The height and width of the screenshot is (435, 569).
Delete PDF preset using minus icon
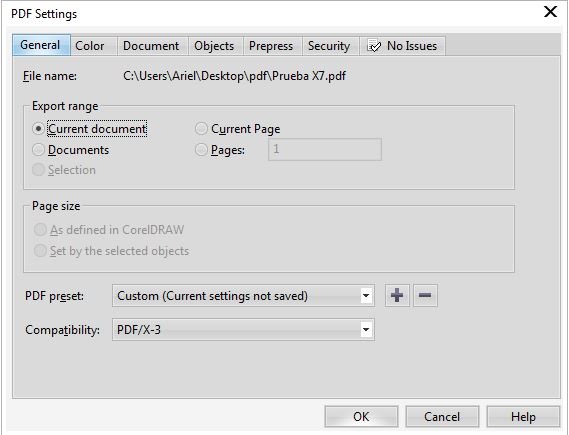pos(425,295)
